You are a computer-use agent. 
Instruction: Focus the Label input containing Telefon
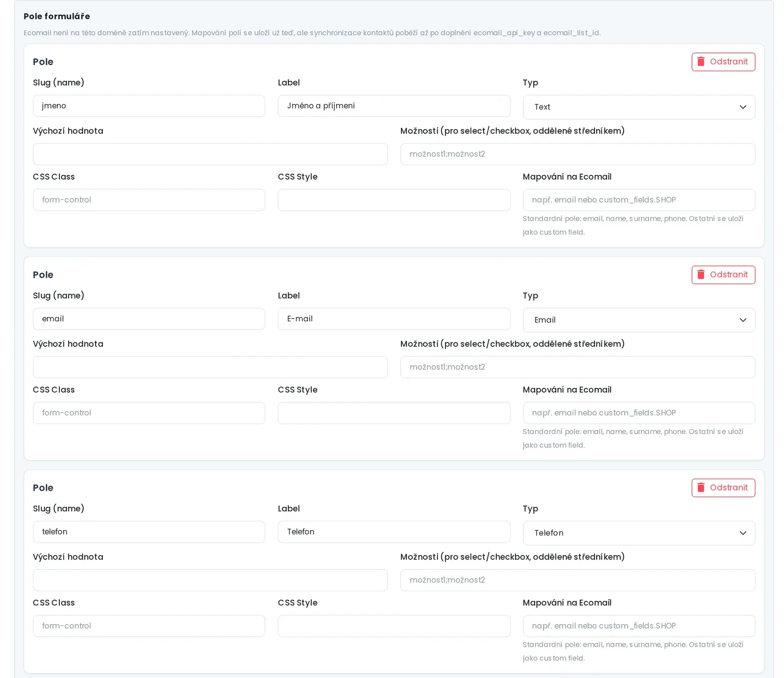pos(394,532)
